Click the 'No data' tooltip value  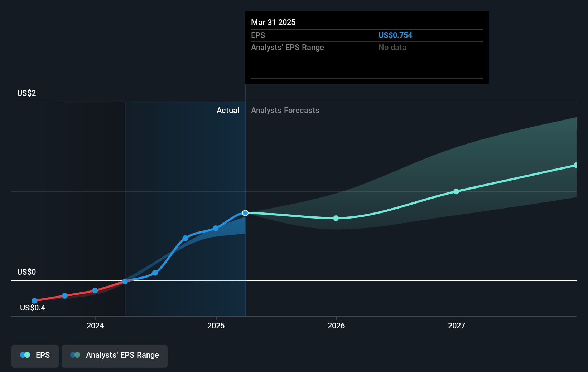[x=392, y=47]
